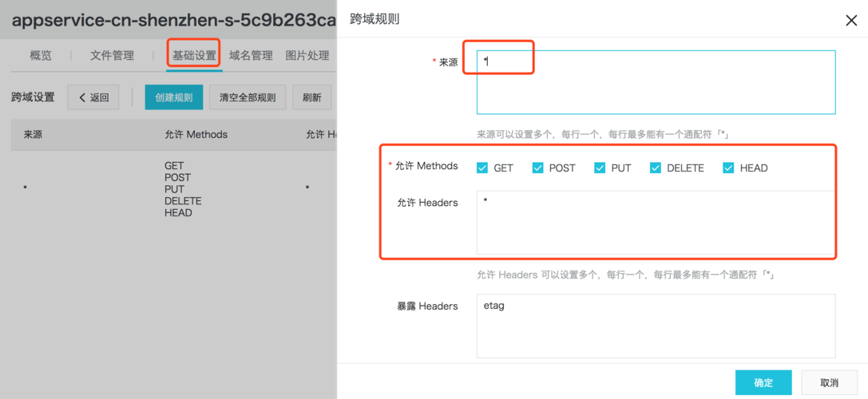Focus the 来源 input box
868x399 pixels.
[x=656, y=82]
